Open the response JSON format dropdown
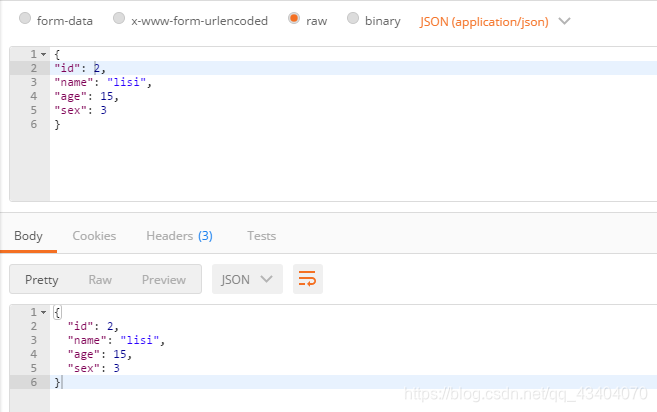657x412 pixels. (x=247, y=279)
